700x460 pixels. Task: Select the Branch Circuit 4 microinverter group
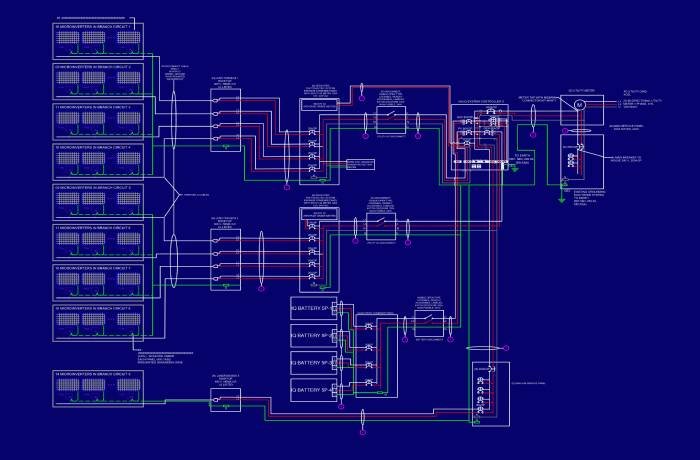tap(97, 160)
